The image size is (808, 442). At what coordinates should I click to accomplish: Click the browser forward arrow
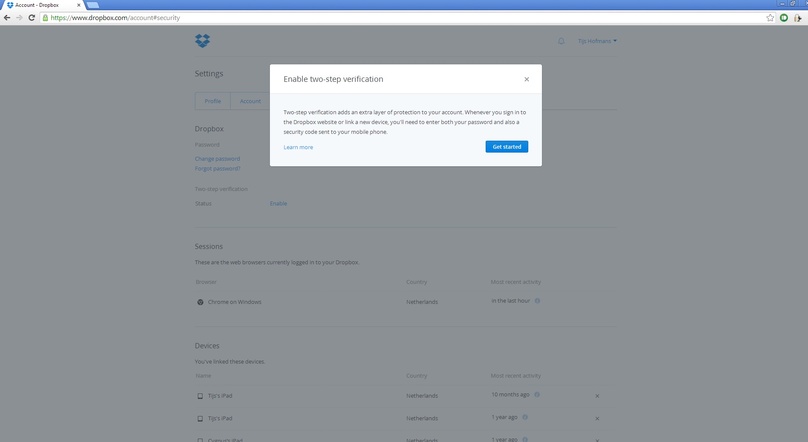[19, 18]
